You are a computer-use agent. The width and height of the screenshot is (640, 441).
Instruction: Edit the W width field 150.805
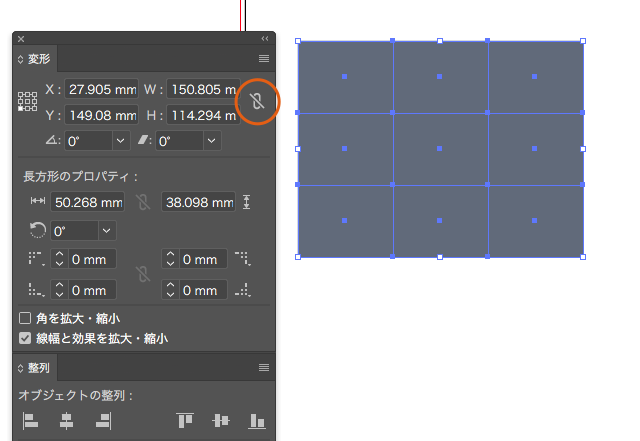pyautogui.click(x=203, y=89)
